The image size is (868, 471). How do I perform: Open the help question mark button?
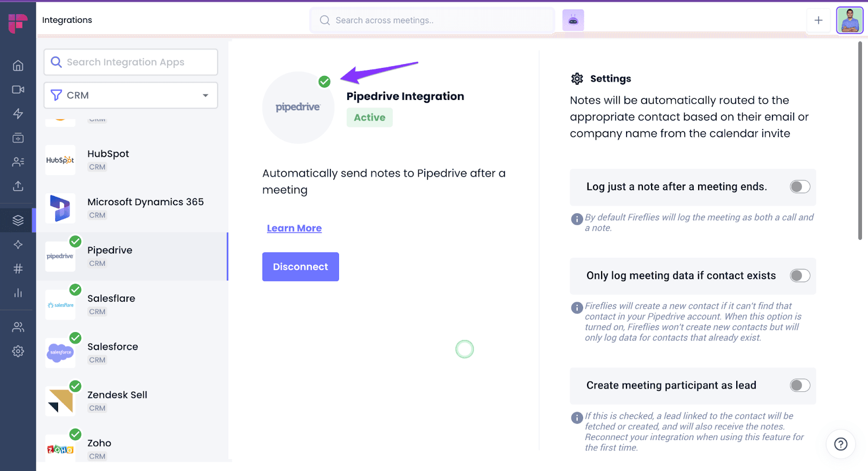pyautogui.click(x=841, y=444)
